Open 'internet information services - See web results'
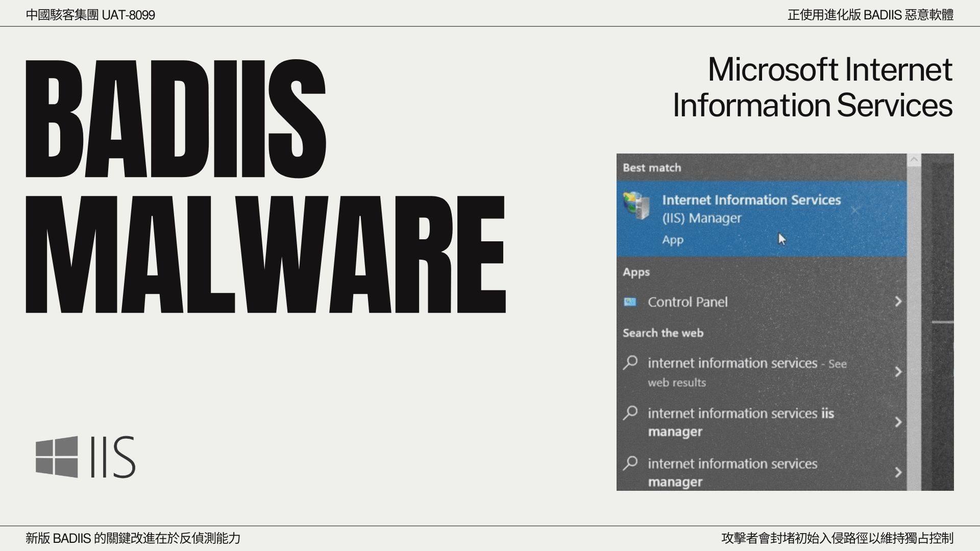 (x=732, y=363)
